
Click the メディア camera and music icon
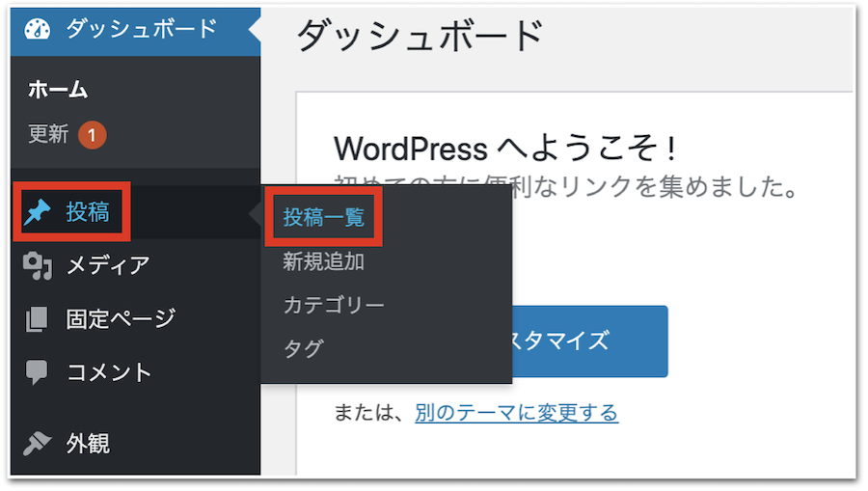coord(37,266)
